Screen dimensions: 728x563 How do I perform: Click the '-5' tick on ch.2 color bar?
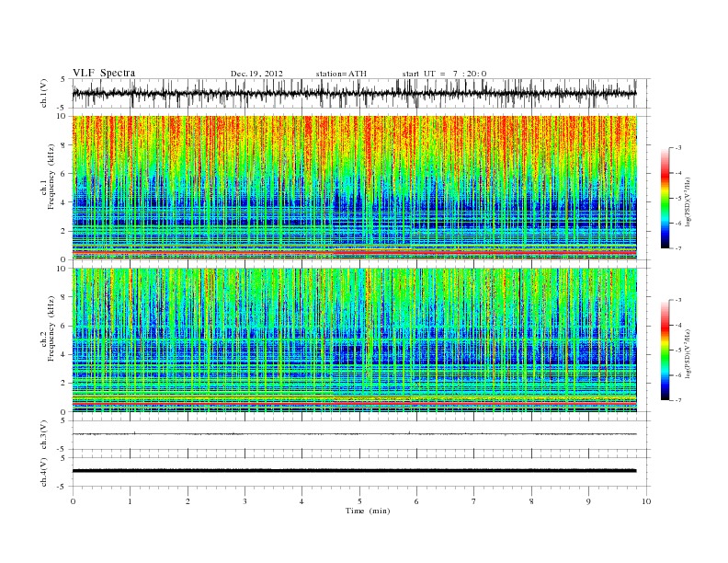coord(677,350)
